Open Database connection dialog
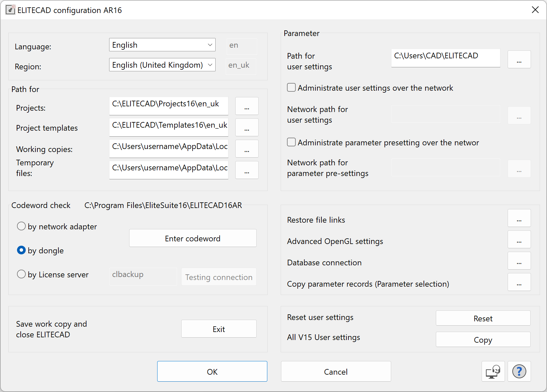Screen dimensions: 547x392 click(x=519, y=261)
